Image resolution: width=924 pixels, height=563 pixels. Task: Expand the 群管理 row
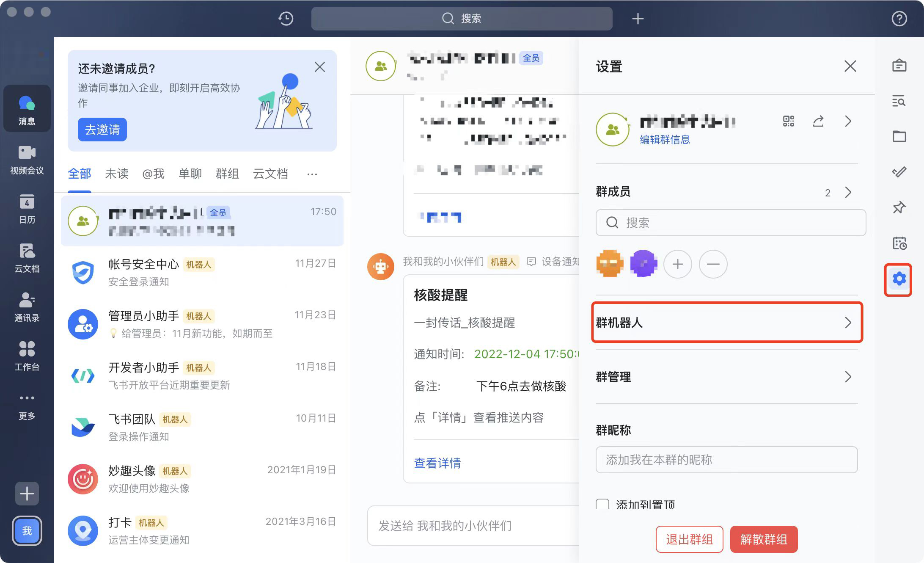tap(727, 377)
